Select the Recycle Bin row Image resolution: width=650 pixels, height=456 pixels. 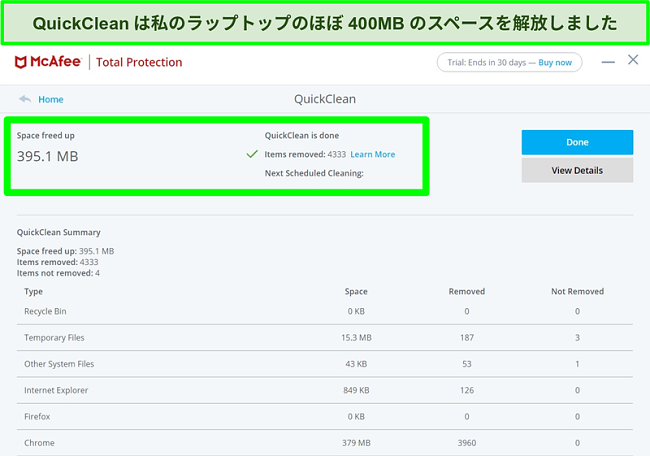[325, 311]
